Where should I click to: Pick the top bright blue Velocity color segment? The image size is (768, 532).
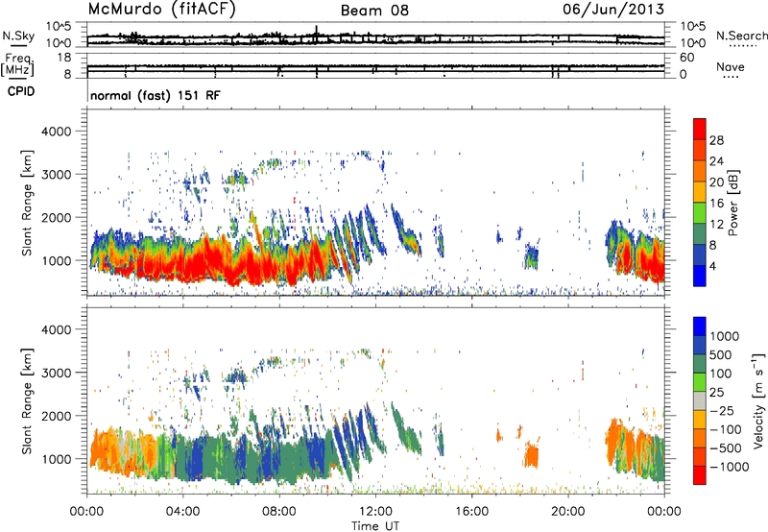[700, 326]
